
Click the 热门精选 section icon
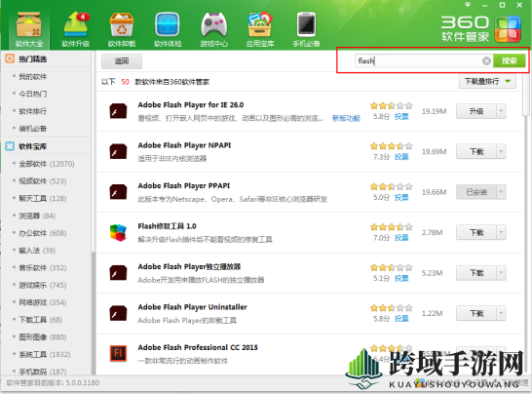coord(10,59)
